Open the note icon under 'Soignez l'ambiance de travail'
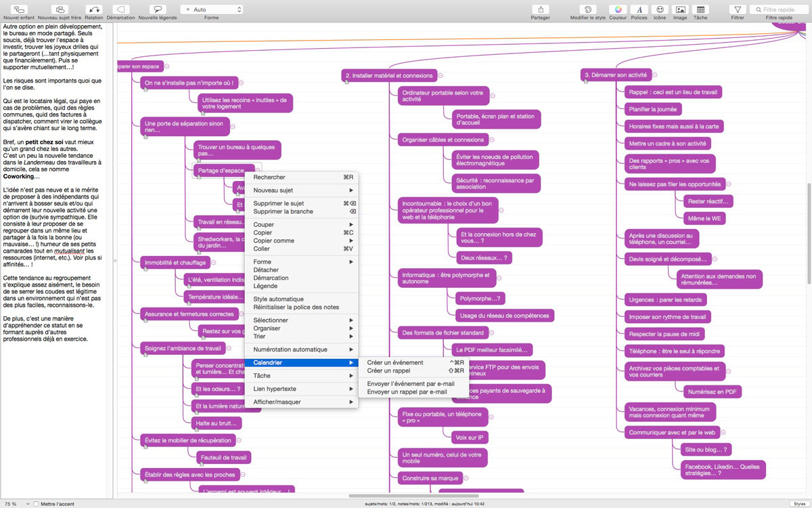812x508 pixels. pyautogui.click(x=145, y=356)
